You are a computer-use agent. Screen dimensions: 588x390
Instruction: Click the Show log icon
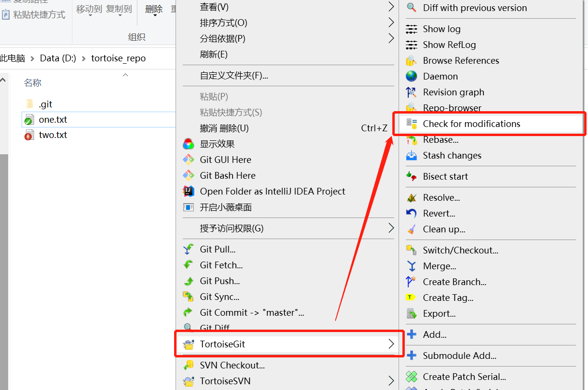[x=412, y=29]
